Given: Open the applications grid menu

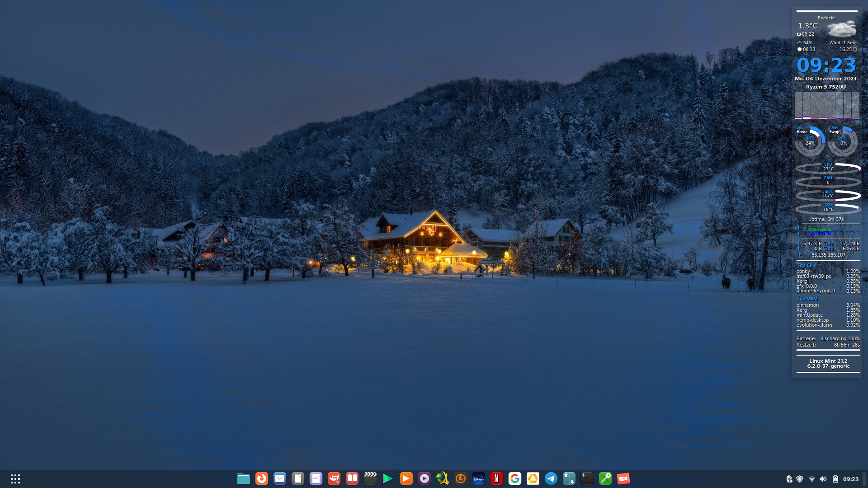Looking at the screenshot, I should (15, 479).
